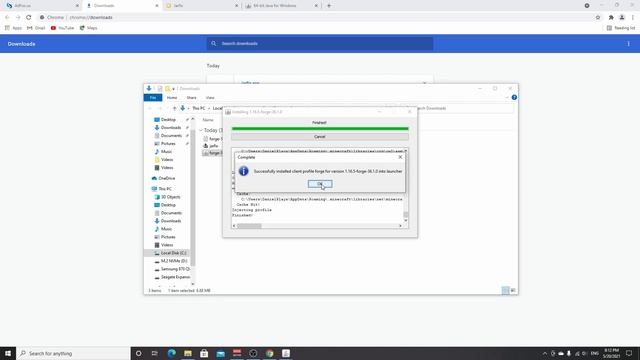Open the Reading list
Image resolution: width=640 pixels, height=360 pixels.
click(621, 28)
